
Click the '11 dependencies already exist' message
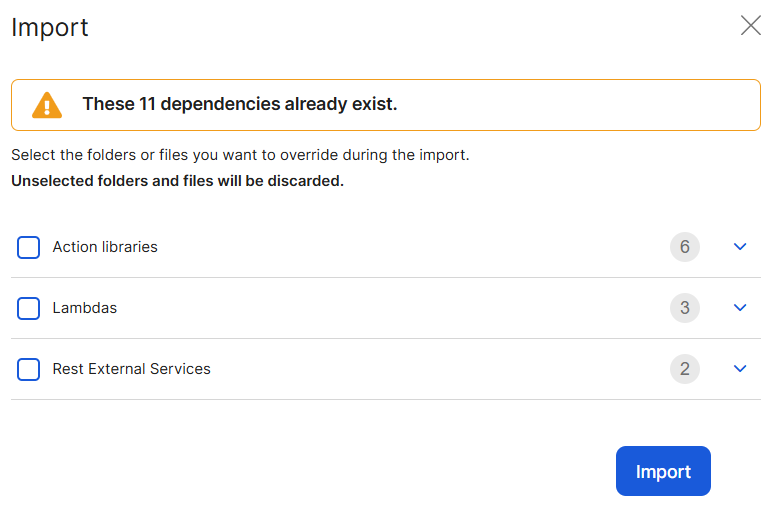point(240,104)
